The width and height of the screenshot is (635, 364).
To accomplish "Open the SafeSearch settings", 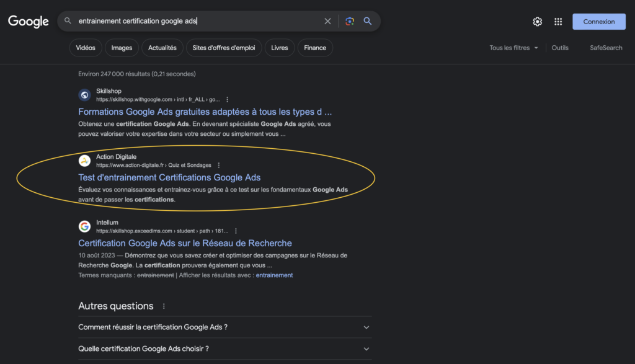I will (606, 48).
